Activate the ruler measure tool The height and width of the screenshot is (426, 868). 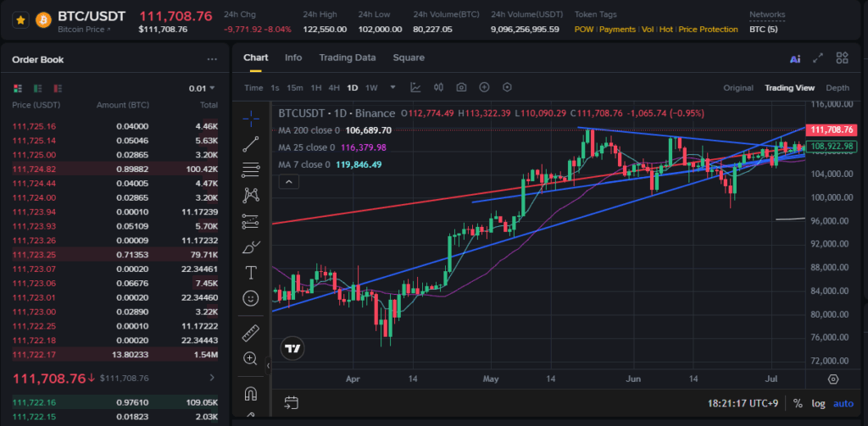click(250, 332)
